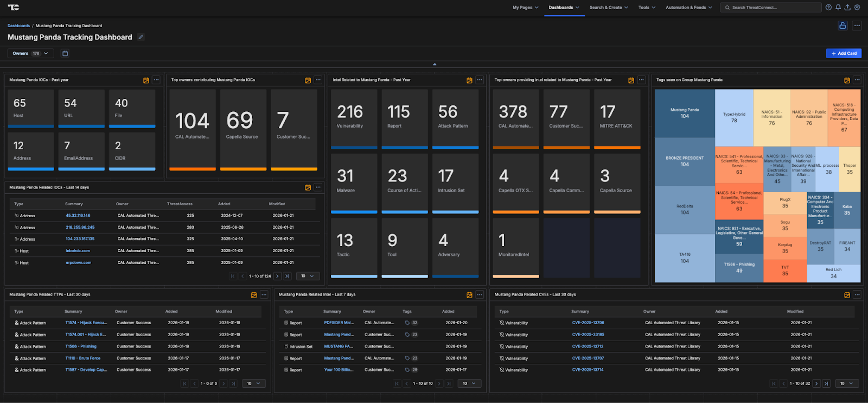Click pencil icon to rename dashboard
The height and width of the screenshot is (403, 868).
(141, 37)
